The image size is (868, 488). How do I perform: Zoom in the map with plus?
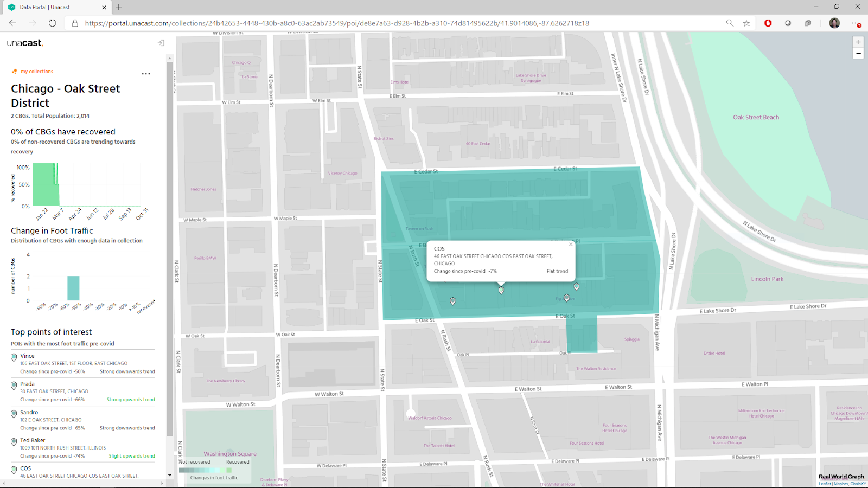pyautogui.click(x=858, y=42)
